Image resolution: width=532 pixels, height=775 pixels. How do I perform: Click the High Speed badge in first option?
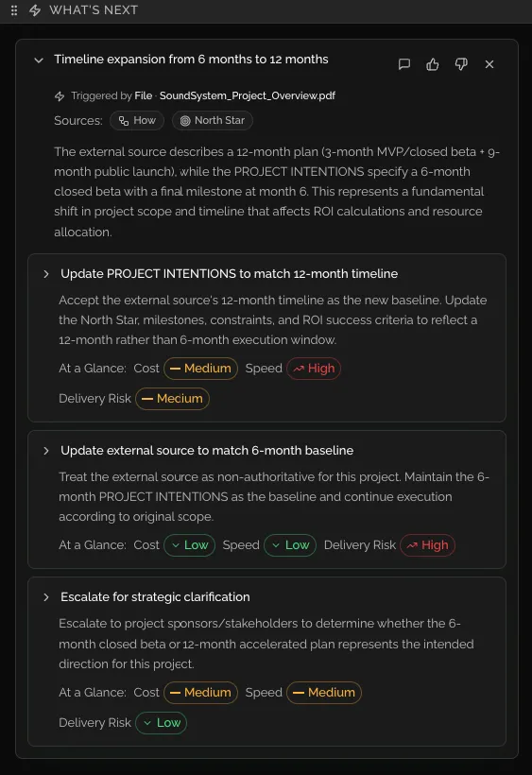point(314,369)
